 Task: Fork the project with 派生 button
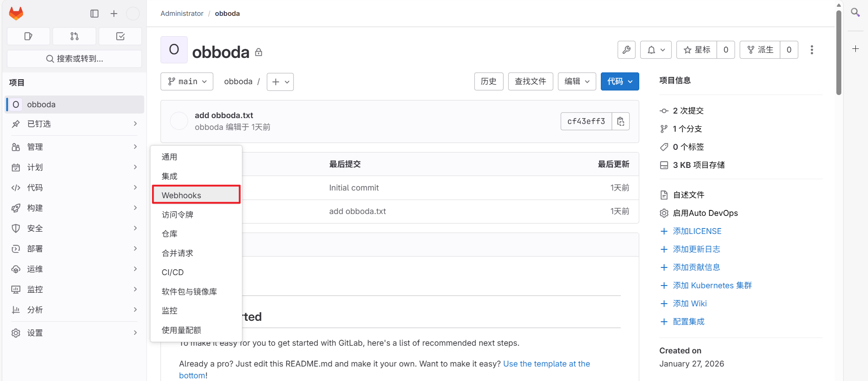(760, 50)
